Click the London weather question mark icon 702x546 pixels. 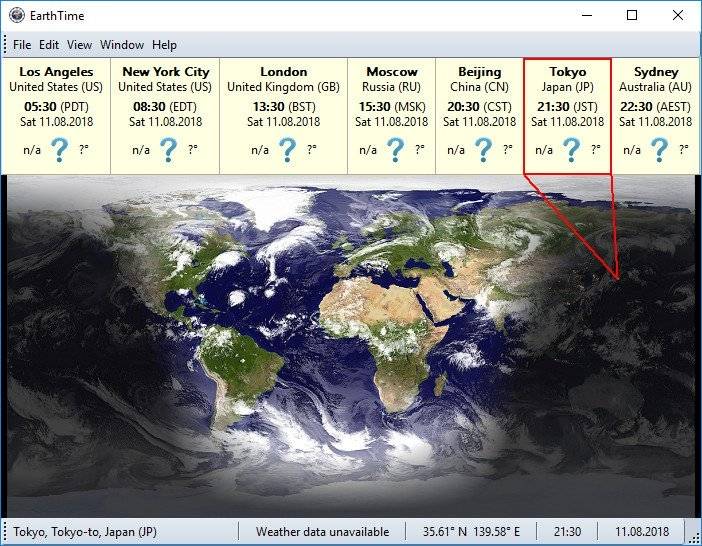[288, 149]
